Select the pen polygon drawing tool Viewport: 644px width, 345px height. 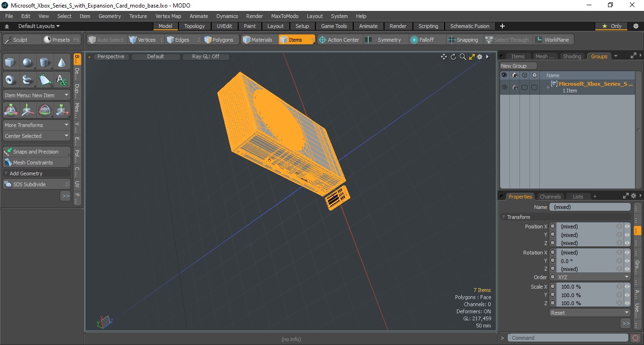pyautogui.click(x=45, y=80)
